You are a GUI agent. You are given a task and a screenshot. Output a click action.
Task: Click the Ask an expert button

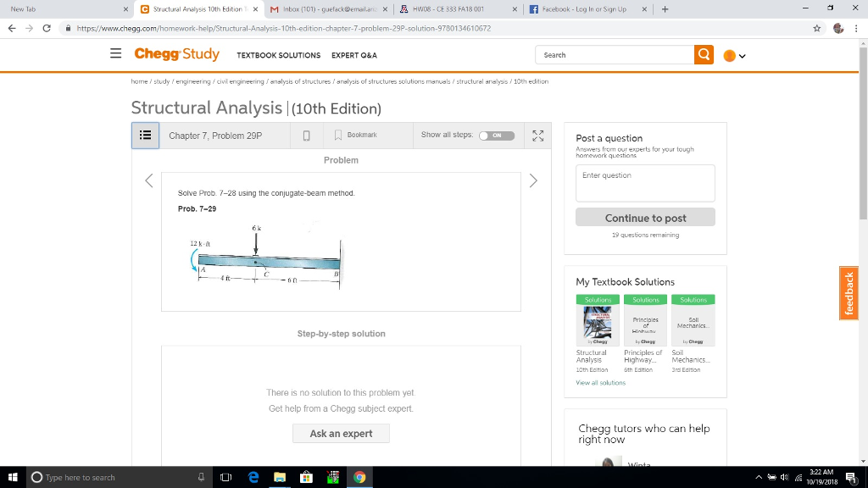(x=341, y=433)
